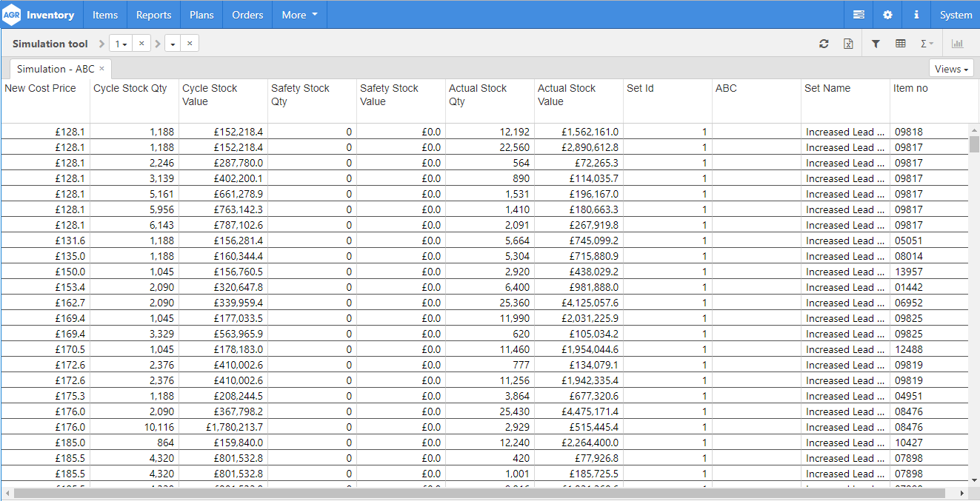Open the bar chart view icon

pos(957,44)
